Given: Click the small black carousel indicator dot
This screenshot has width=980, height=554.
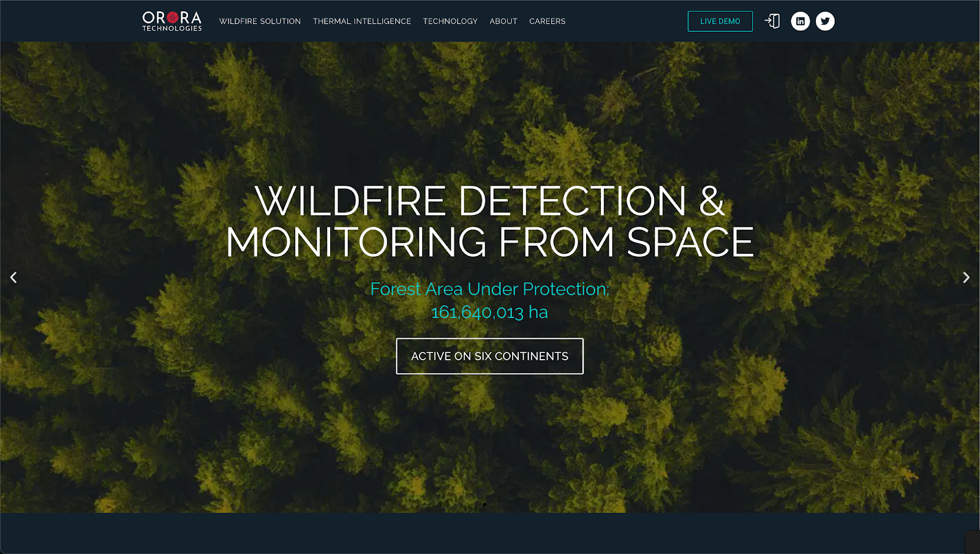Looking at the screenshot, I should (484, 504).
